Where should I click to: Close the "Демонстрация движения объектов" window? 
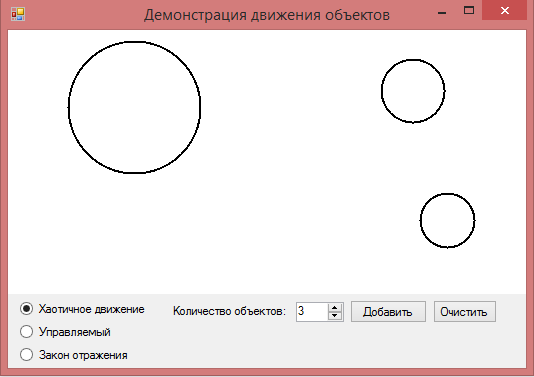(505, 10)
